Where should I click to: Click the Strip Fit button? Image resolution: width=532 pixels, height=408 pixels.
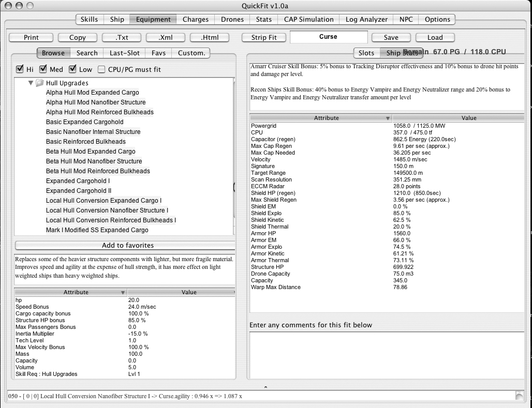pyautogui.click(x=264, y=37)
